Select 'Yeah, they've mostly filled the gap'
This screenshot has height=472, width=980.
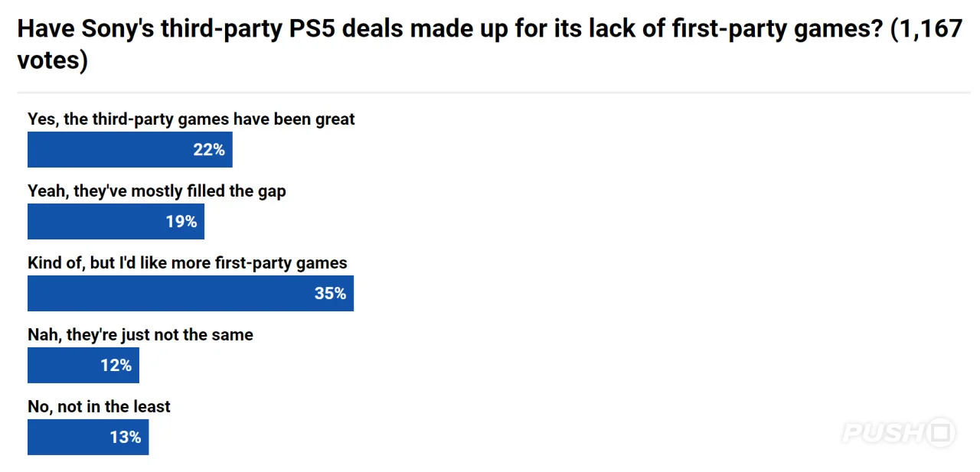157,190
